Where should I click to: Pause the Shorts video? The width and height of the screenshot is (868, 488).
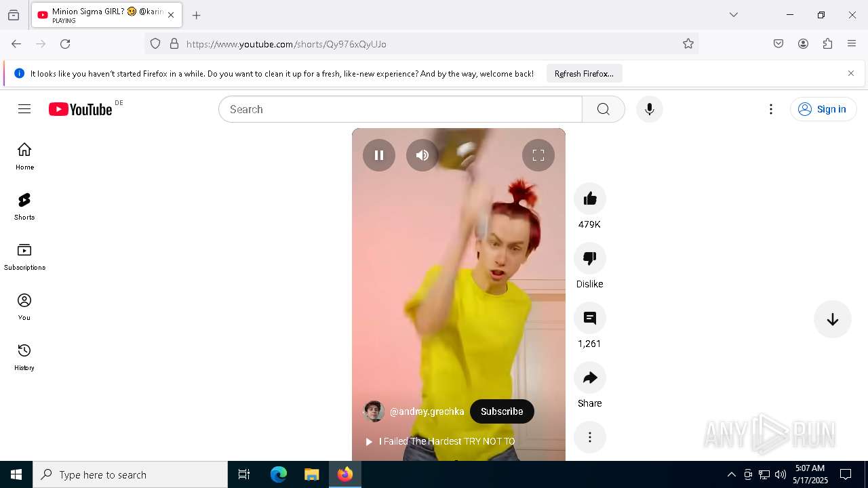[379, 155]
